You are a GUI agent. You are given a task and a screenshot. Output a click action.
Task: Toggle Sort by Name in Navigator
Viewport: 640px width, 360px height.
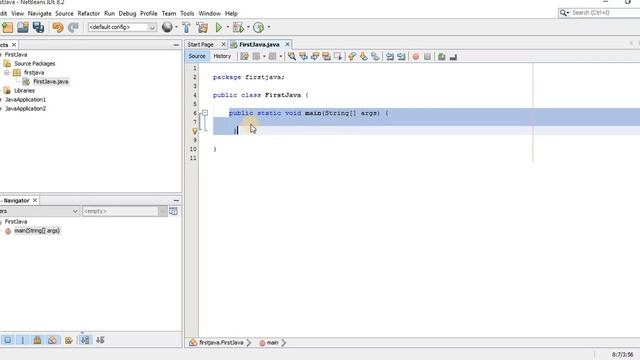tap(85, 340)
